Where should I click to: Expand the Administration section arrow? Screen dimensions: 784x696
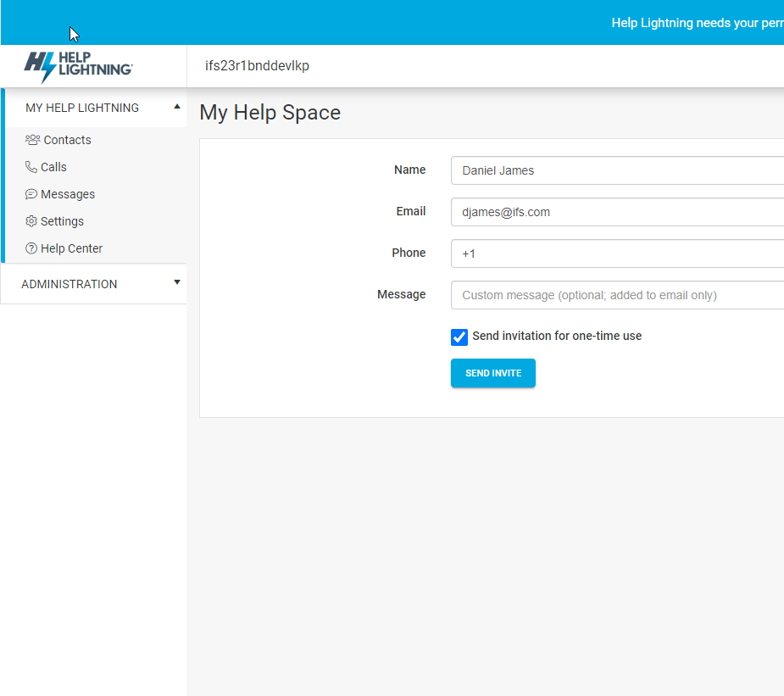pyautogui.click(x=176, y=282)
